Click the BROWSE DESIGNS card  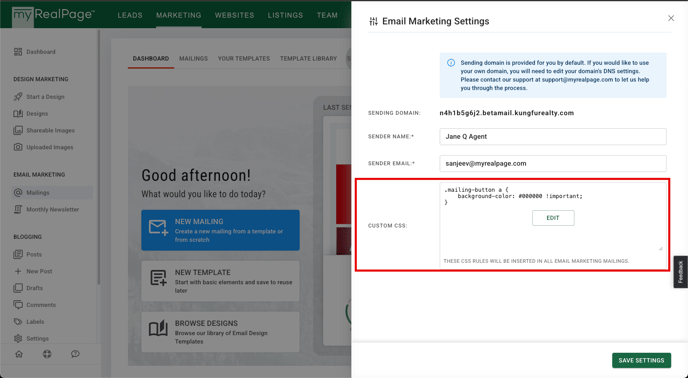click(220, 332)
